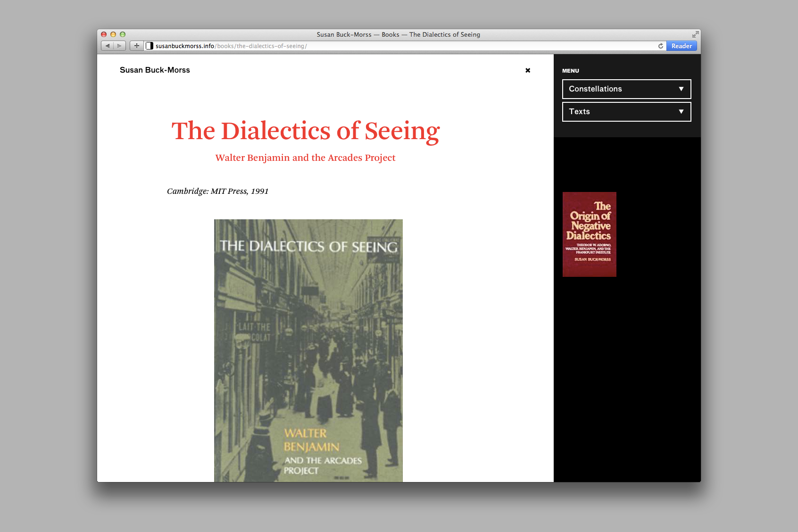This screenshot has height=532, width=798.
Task: Go to the Susan Buck-Morss home link
Action: [155, 70]
